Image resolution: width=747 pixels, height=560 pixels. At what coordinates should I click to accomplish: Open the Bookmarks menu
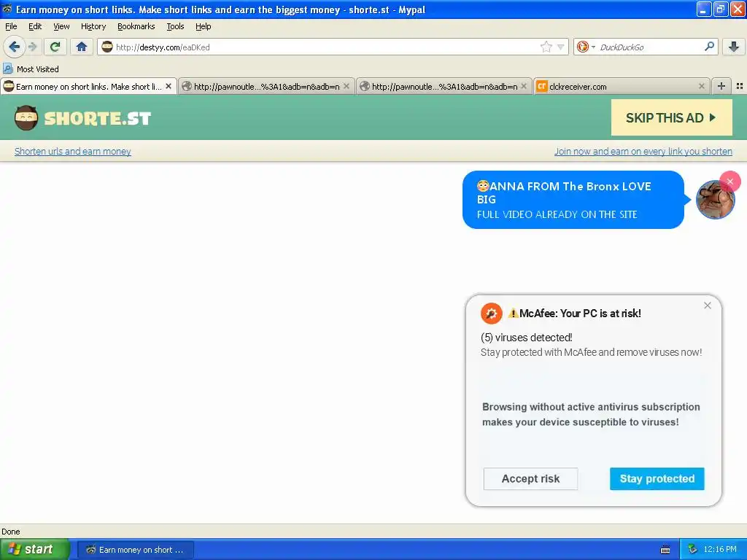(x=136, y=26)
